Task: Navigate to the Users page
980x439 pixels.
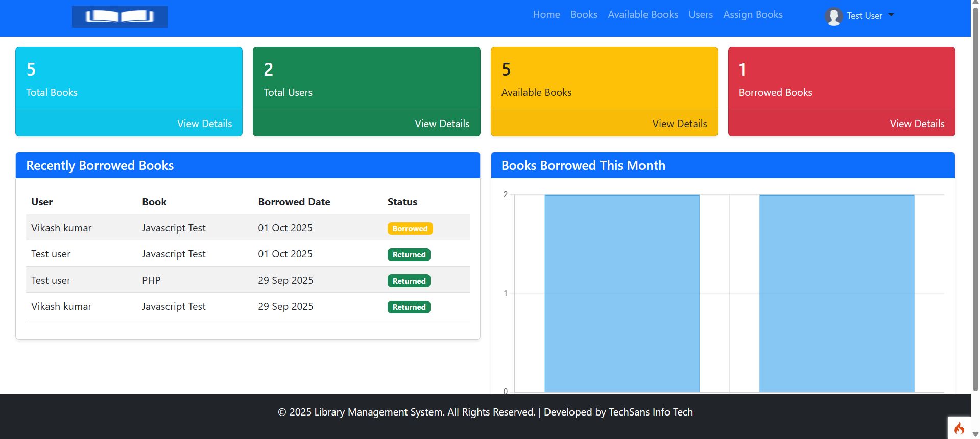Action: [700, 15]
